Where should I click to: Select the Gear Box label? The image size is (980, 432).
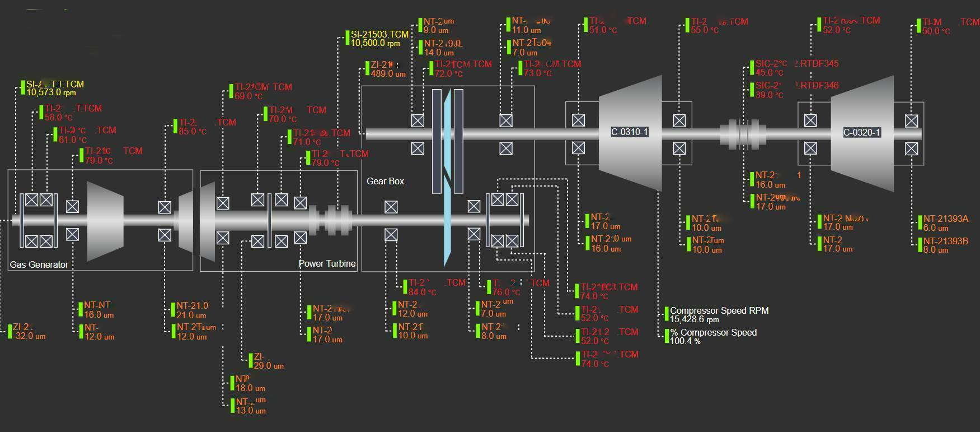pos(385,181)
